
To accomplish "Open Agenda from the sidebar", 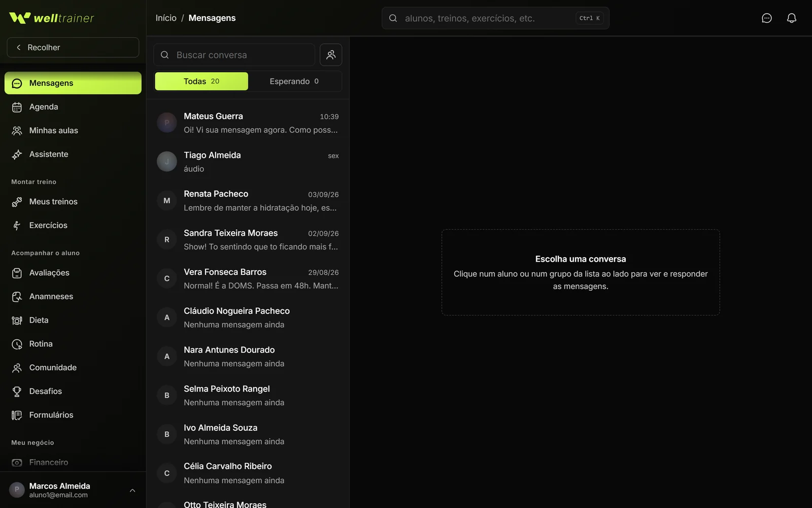I will (x=73, y=107).
